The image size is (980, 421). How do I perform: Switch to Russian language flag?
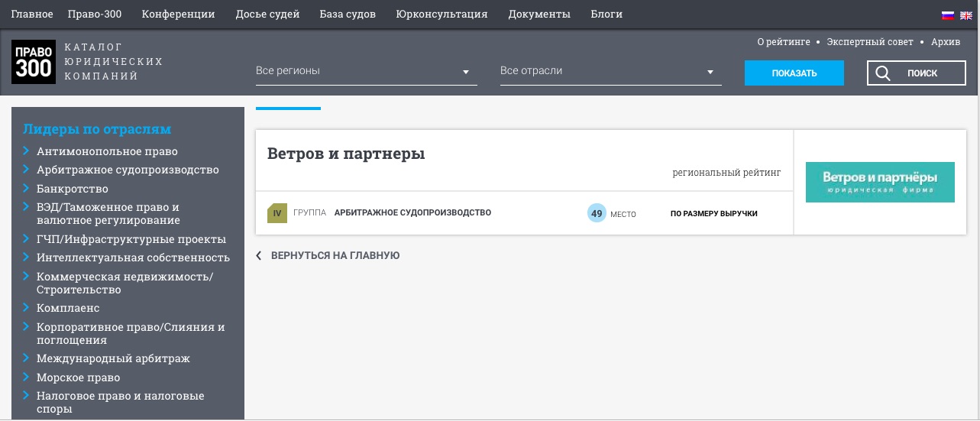[948, 15]
